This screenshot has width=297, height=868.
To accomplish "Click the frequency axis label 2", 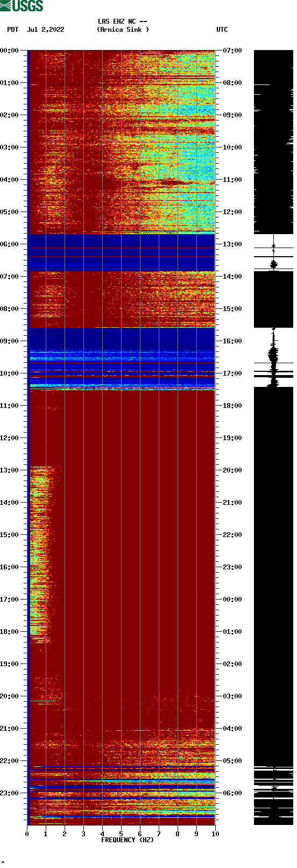I will 65,834.
